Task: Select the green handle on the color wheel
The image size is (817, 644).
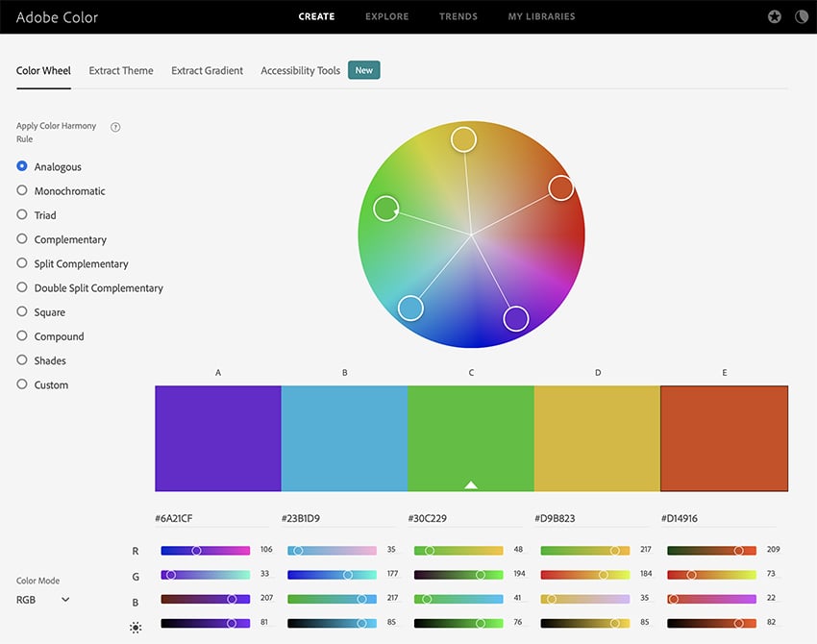Action: point(385,208)
